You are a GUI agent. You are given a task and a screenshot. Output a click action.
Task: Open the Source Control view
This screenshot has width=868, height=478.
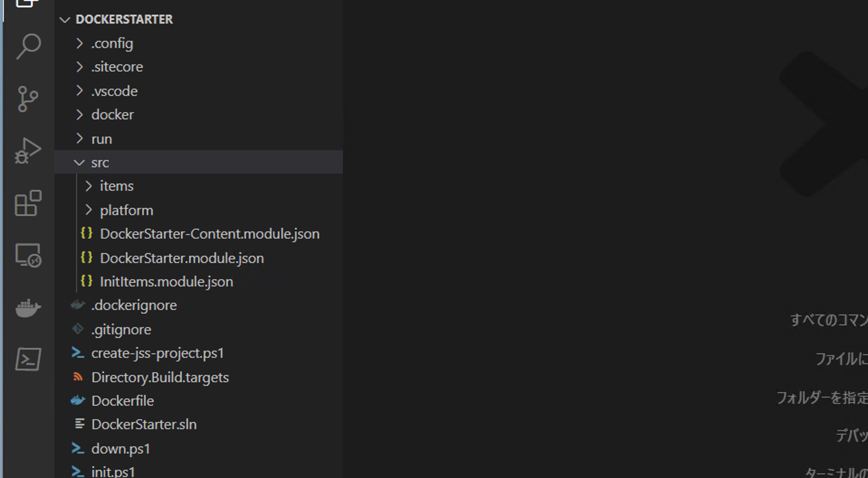(28, 99)
